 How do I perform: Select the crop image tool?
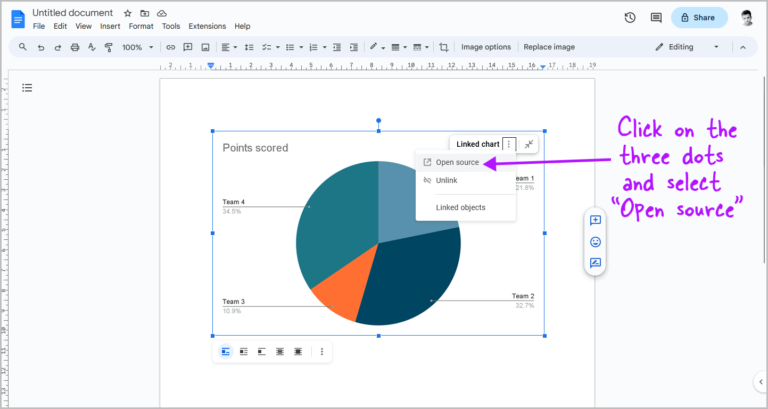click(443, 48)
